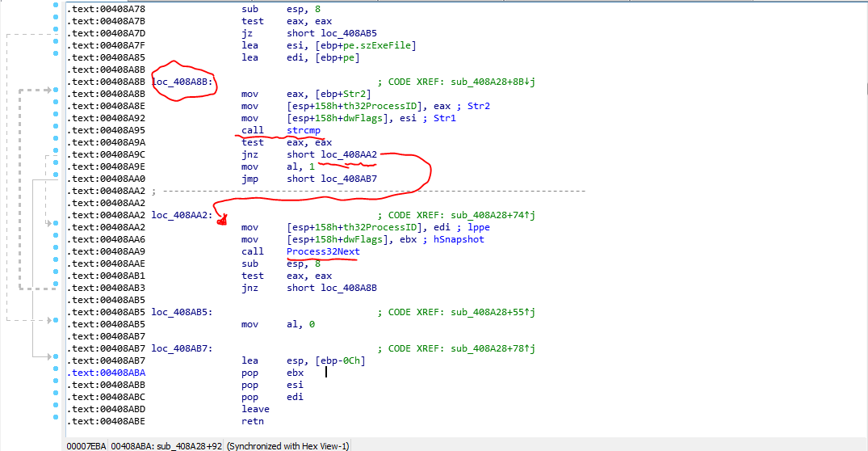This screenshot has width=868, height=451.
Task: Toggle breakpoint dot at the leave line
Action: pos(56,405)
